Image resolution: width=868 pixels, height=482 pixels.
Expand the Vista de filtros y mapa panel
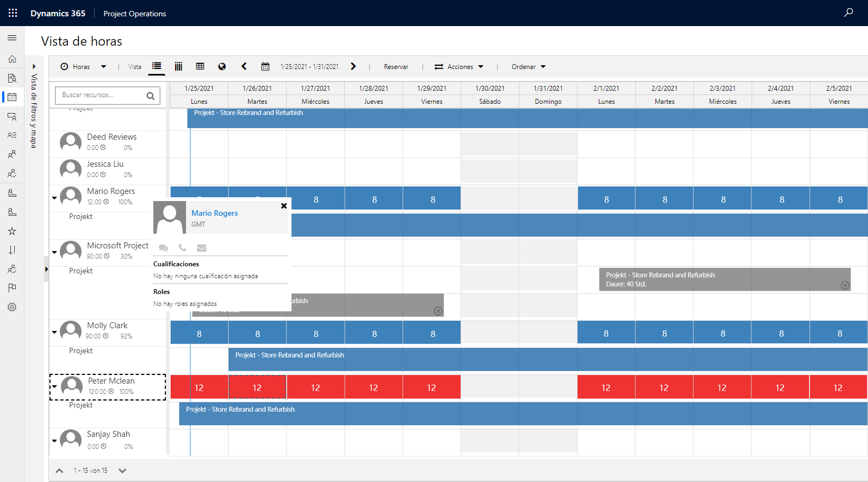34,66
